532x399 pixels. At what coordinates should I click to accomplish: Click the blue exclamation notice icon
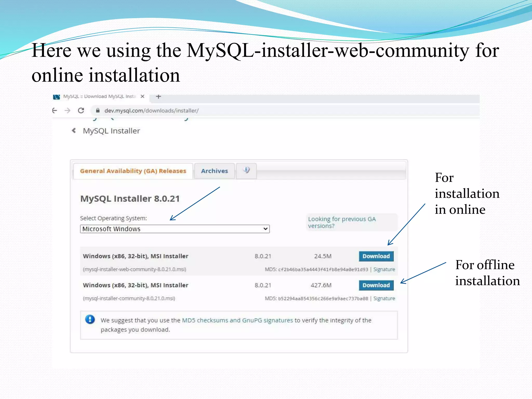90,319
